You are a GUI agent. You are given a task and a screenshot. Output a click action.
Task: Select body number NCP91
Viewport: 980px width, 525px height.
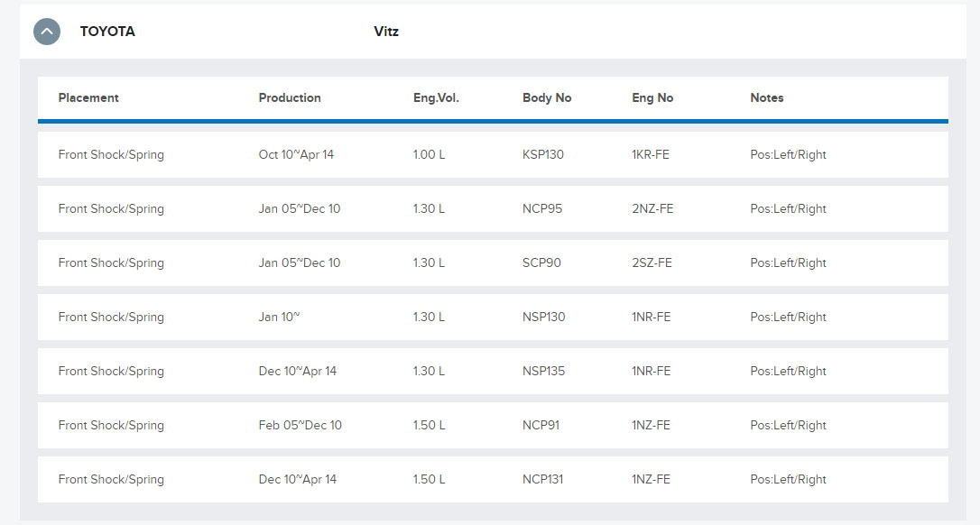click(541, 426)
